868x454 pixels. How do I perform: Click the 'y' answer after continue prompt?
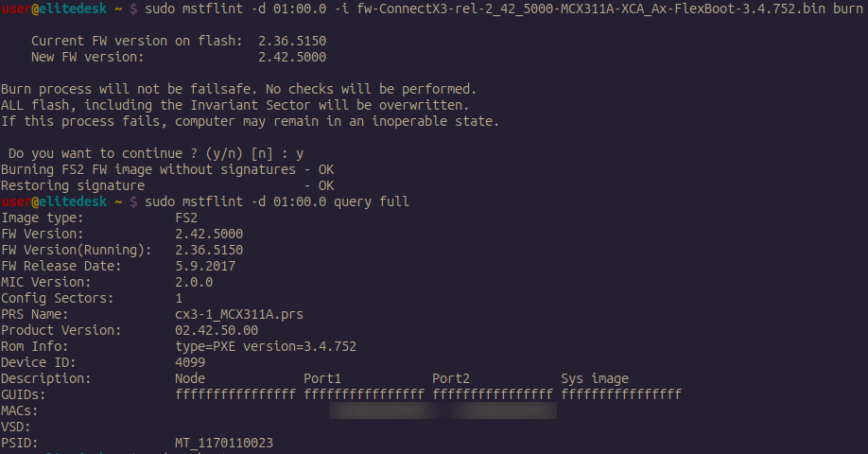point(300,154)
